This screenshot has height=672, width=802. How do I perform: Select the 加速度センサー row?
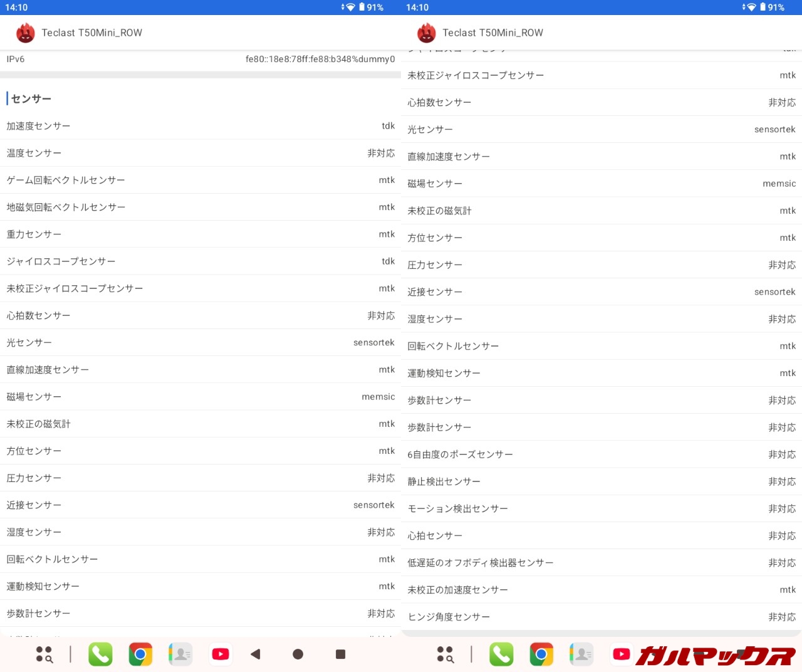200,126
